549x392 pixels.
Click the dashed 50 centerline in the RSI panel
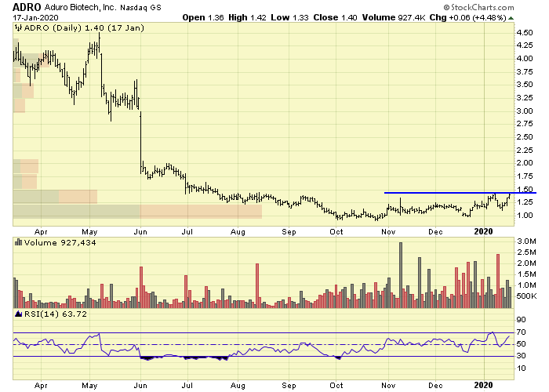[264, 344]
